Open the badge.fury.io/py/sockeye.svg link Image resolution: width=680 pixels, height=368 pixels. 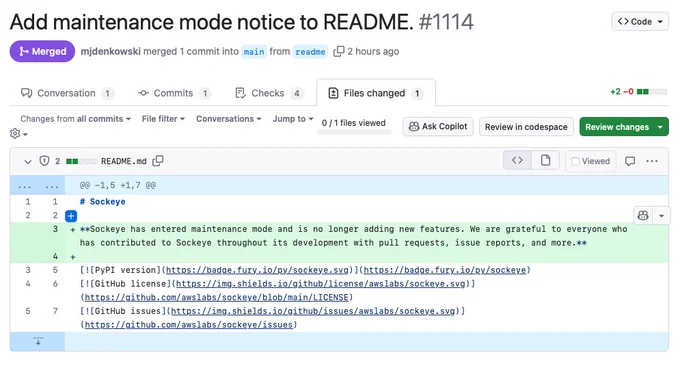click(x=258, y=270)
